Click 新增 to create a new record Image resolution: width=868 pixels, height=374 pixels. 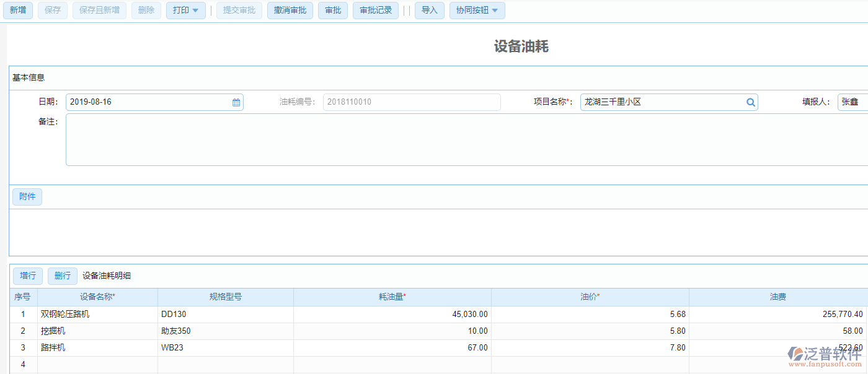pos(18,10)
